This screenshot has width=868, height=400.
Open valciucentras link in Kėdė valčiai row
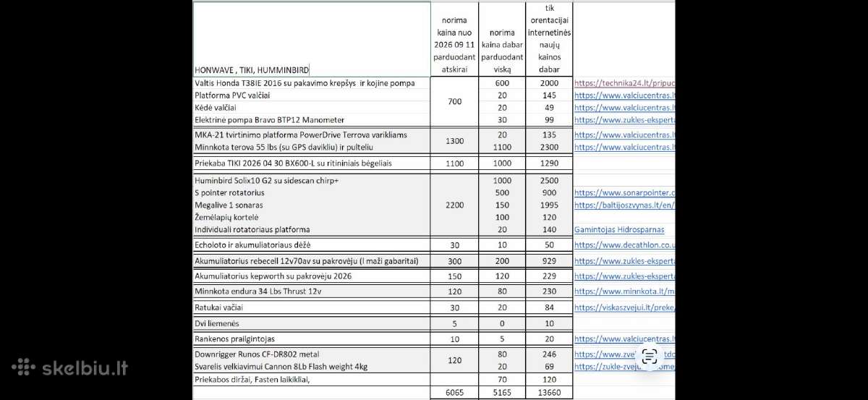pos(625,108)
